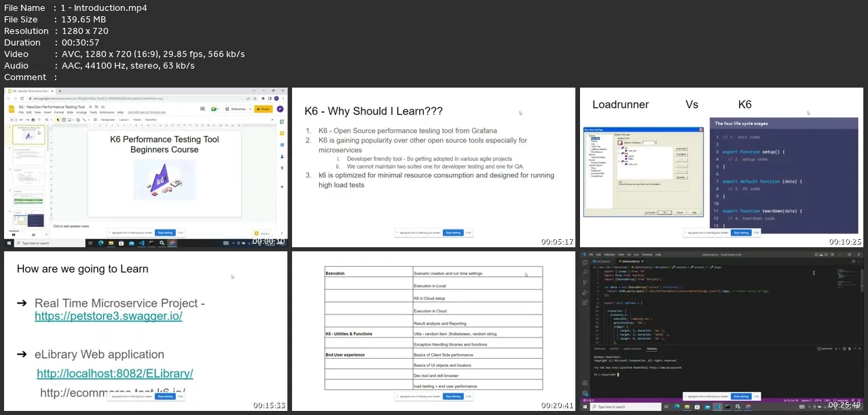Open Manage gear in VS Code activity bar
Viewport: 868px width, 415px height.
click(x=585, y=393)
